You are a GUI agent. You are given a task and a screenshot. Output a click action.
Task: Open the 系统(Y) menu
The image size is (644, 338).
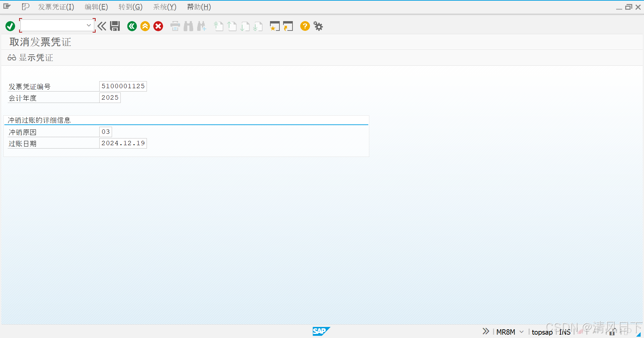[164, 7]
